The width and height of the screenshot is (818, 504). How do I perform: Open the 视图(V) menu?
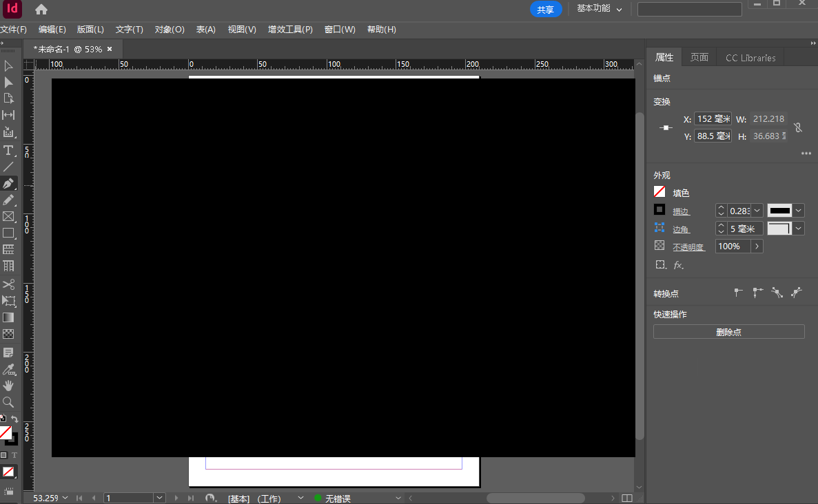(x=241, y=29)
